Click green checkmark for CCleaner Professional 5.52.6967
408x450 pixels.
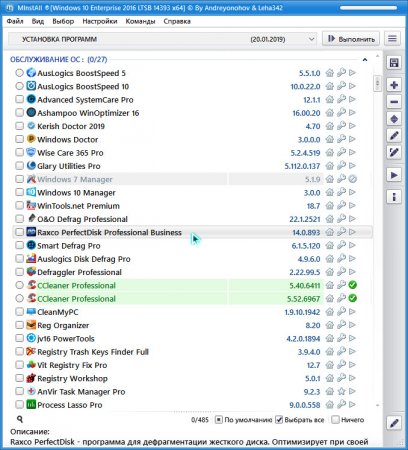353,298
